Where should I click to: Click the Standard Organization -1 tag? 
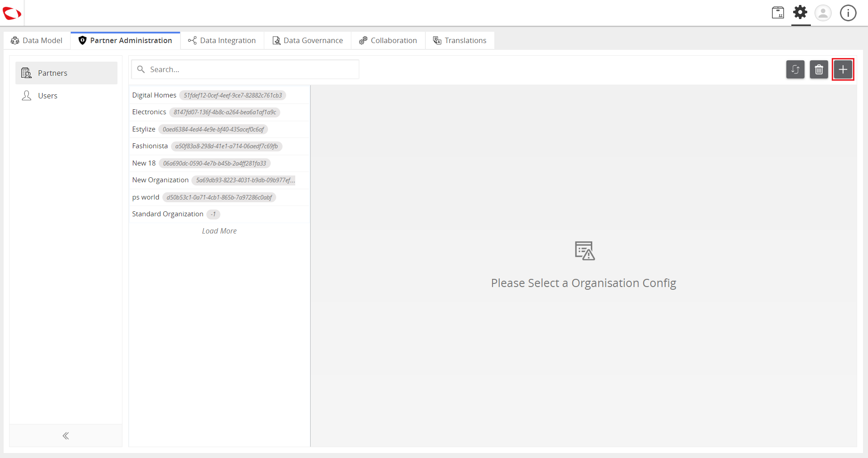(x=213, y=214)
